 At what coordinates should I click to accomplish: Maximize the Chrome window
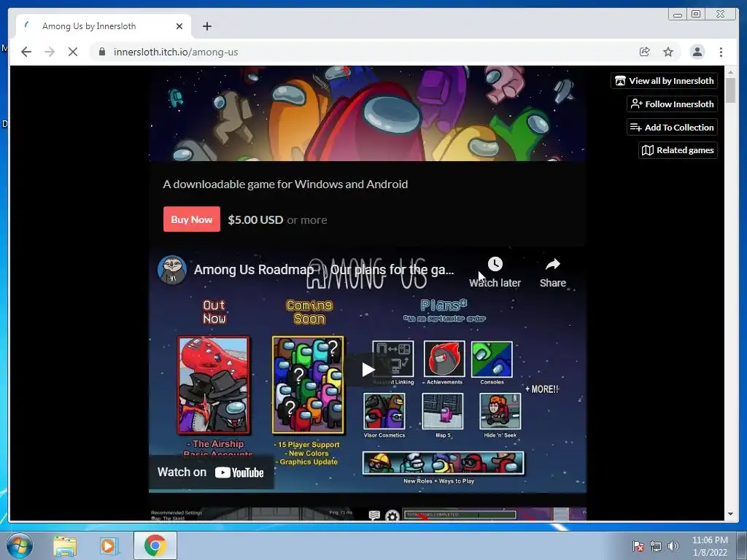click(696, 15)
